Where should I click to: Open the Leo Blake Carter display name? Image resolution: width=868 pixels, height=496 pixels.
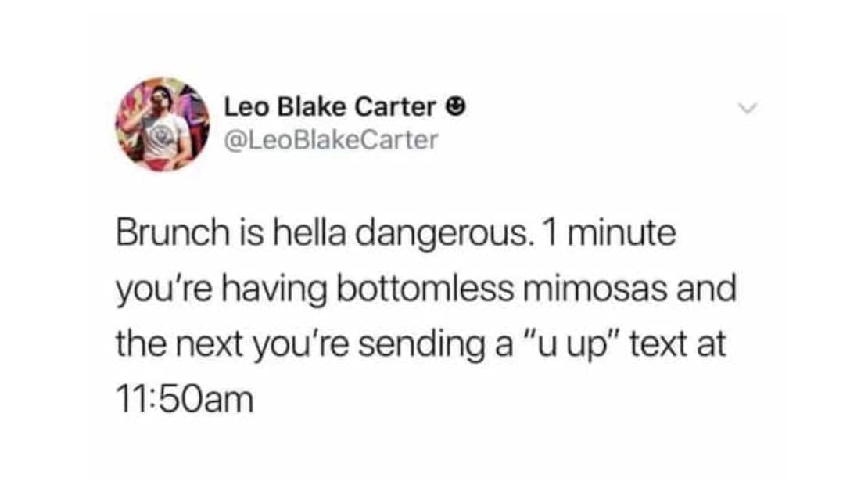pyautogui.click(x=330, y=107)
